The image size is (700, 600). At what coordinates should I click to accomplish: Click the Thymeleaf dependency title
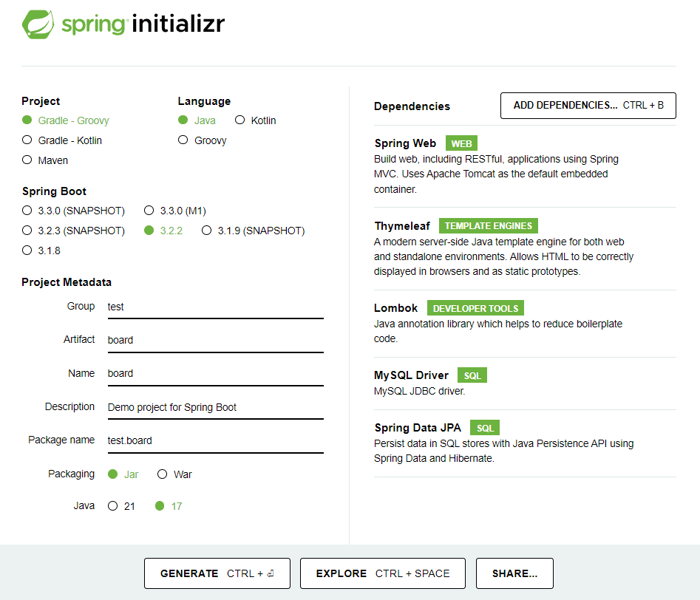[402, 226]
